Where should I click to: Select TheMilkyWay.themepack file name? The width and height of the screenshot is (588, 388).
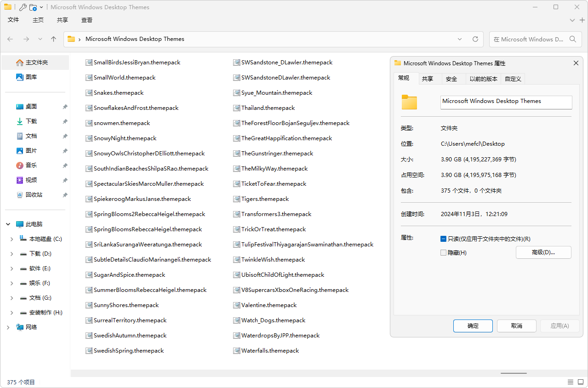coord(274,169)
